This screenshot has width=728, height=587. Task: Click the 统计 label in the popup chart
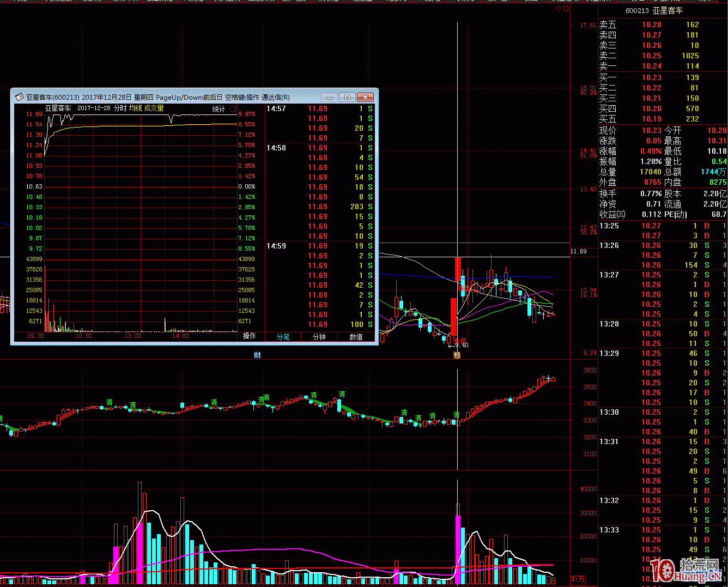coord(219,109)
